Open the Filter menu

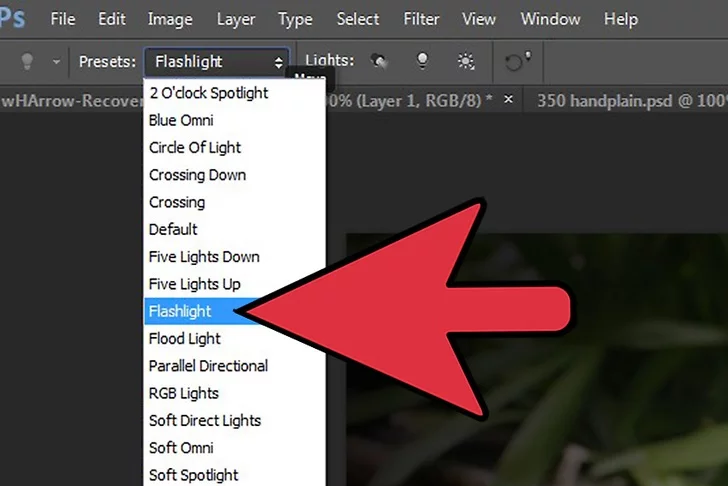(x=420, y=19)
